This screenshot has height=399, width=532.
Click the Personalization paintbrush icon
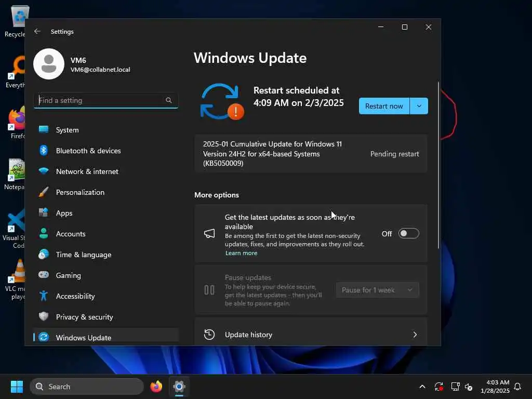[44, 192]
